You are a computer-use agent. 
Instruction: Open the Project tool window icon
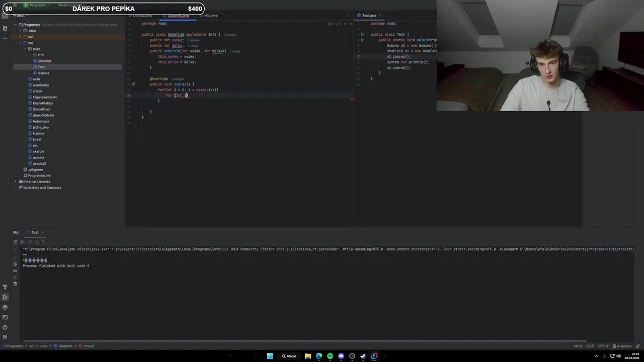5,16
